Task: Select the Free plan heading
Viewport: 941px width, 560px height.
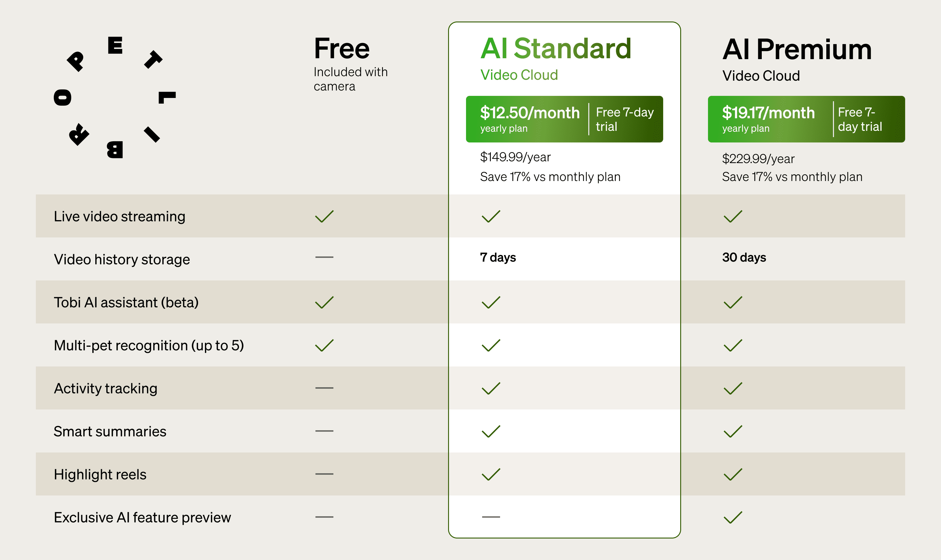Action: coord(342,49)
